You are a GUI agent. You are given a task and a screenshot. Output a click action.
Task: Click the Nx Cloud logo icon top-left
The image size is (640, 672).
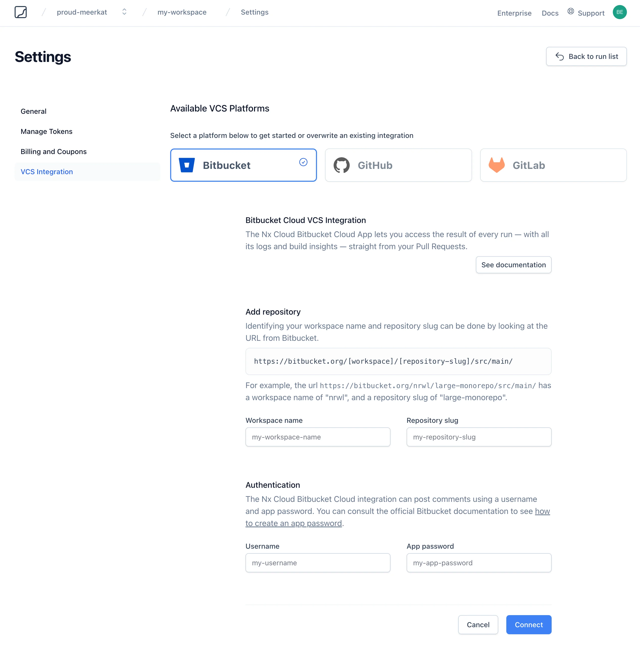click(x=20, y=13)
